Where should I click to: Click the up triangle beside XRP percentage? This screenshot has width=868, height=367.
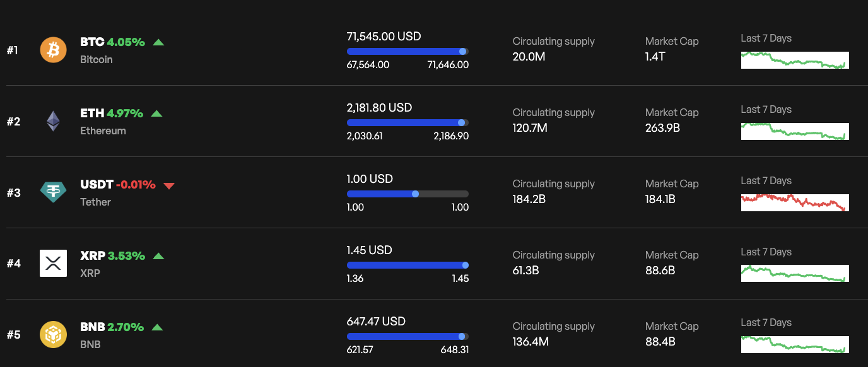[x=158, y=256]
